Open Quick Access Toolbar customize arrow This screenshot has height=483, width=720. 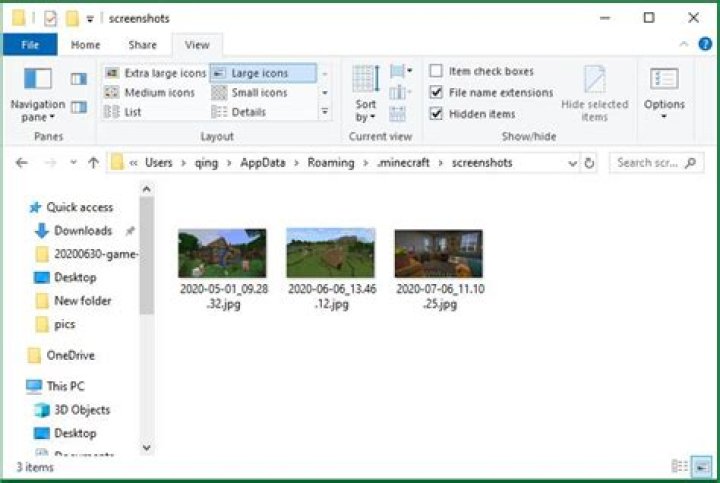pyautogui.click(x=90, y=19)
